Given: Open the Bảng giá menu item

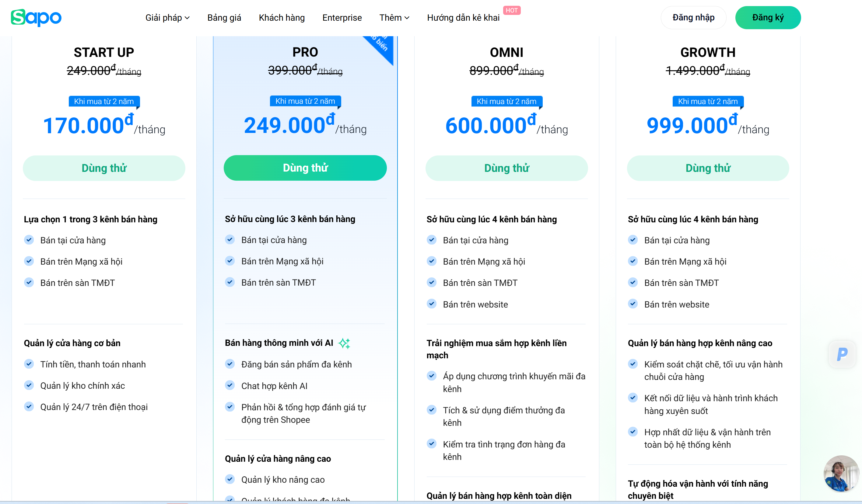Looking at the screenshot, I should tap(224, 18).
